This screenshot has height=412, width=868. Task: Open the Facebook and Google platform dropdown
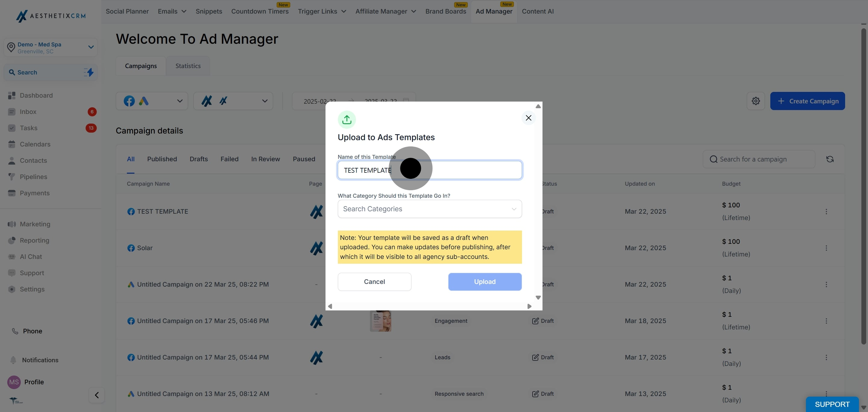(x=152, y=101)
